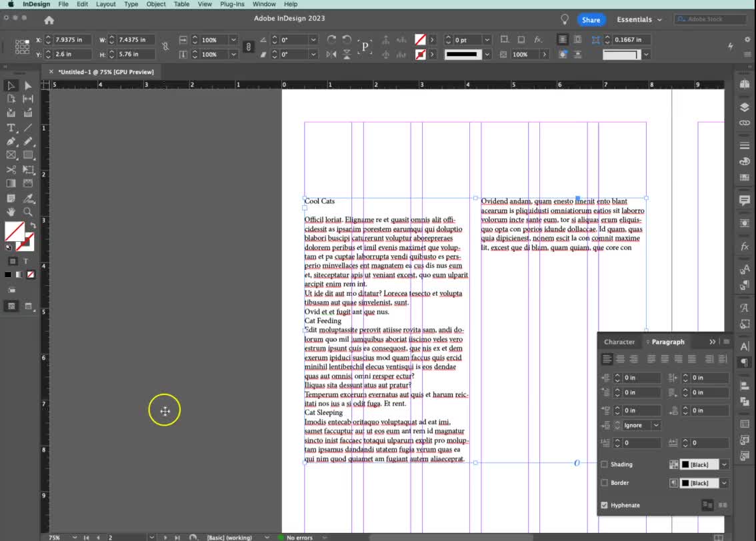Select the Selection tool
Screen dimensions: 756x541
tap(11, 85)
